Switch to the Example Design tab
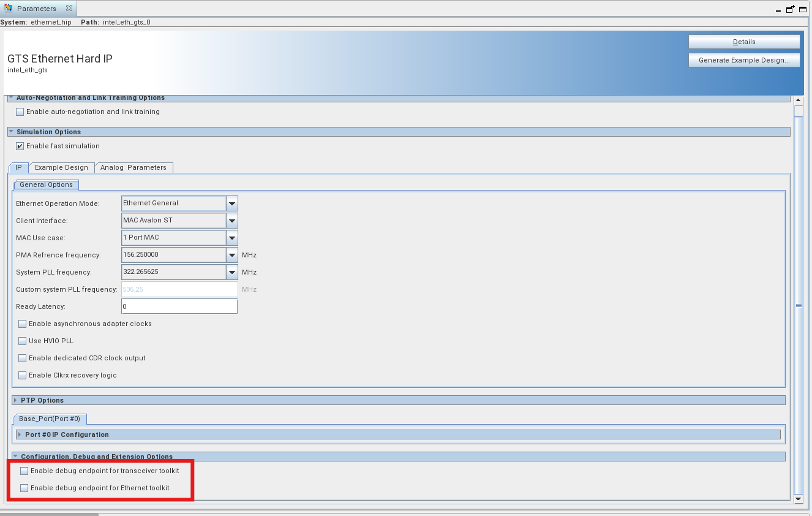The image size is (812, 516). click(61, 167)
